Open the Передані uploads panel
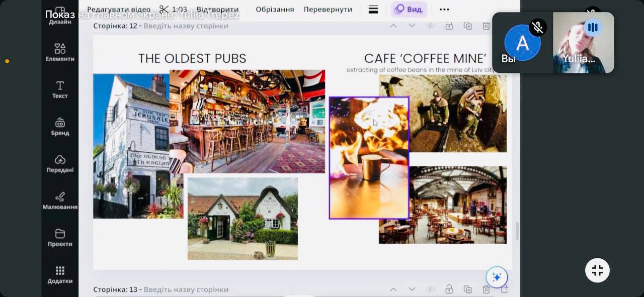The height and width of the screenshot is (297, 644). 60,164
